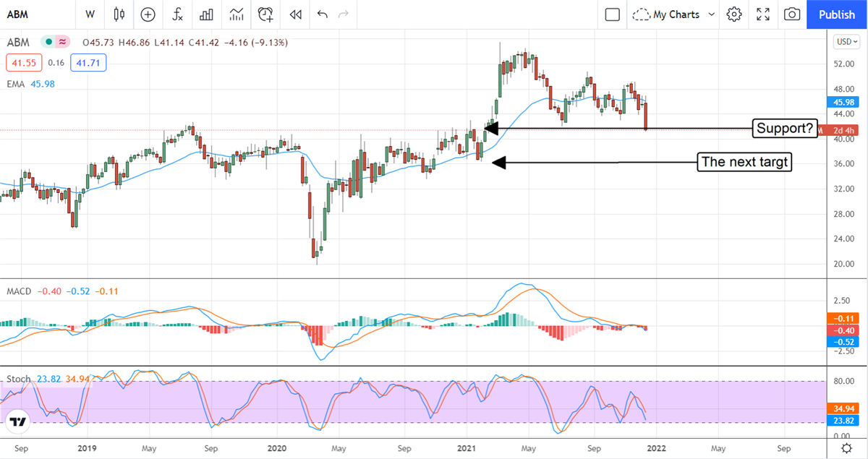Click the 2022 time axis label
Image resolution: width=868 pixels, height=459 pixels.
click(657, 448)
